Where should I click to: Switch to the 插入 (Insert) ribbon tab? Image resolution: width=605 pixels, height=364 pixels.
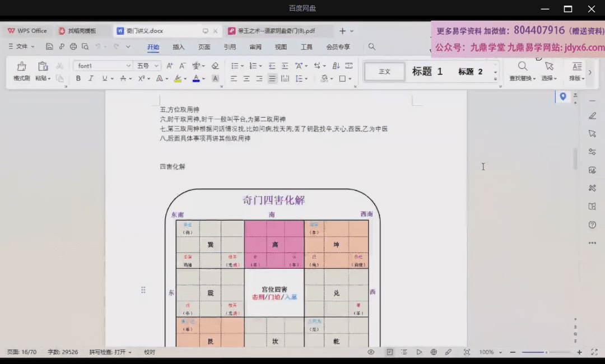[x=179, y=47]
